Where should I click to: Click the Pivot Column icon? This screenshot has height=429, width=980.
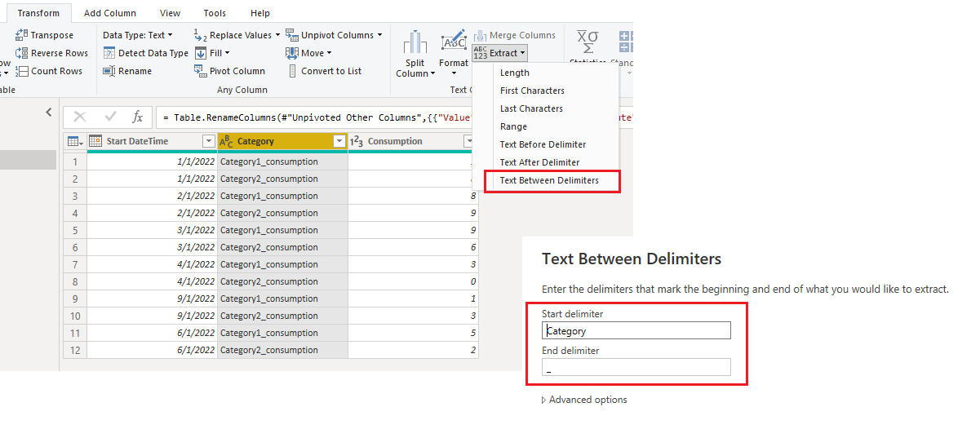click(x=201, y=71)
